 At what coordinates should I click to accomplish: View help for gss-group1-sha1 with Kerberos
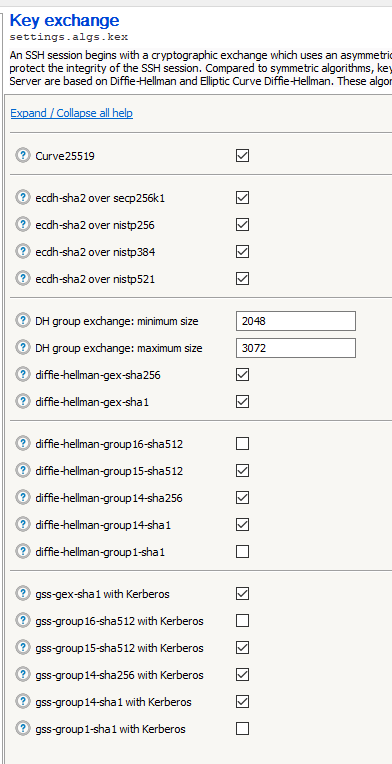coord(22,728)
